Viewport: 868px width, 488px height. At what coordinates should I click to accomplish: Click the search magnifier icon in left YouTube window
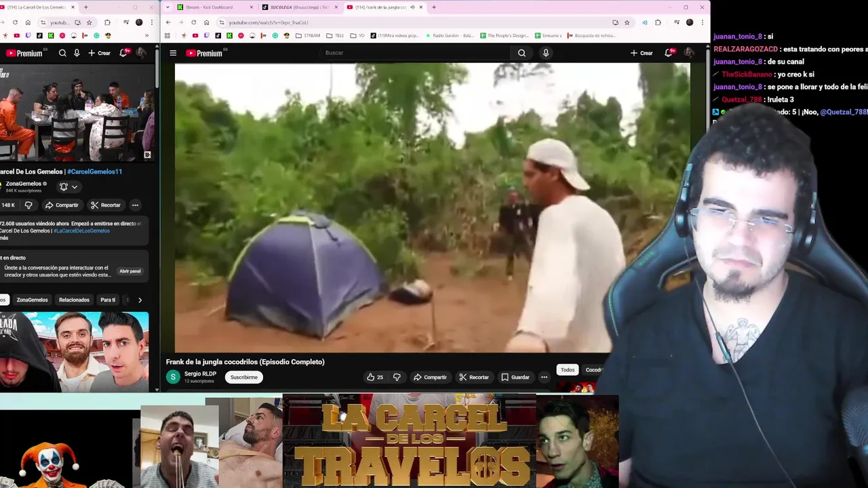point(62,53)
